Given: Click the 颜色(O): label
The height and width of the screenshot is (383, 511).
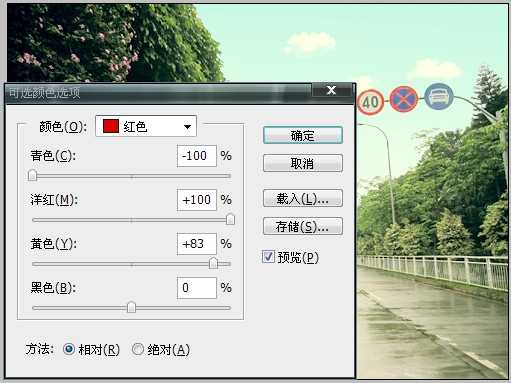Looking at the screenshot, I should pyautogui.click(x=63, y=127).
